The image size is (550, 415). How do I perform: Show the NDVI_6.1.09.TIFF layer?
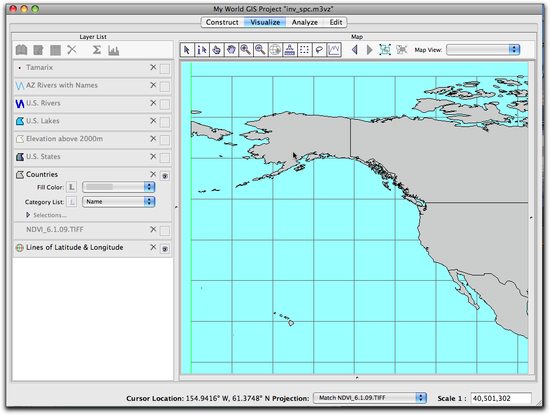tap(165, 231)
